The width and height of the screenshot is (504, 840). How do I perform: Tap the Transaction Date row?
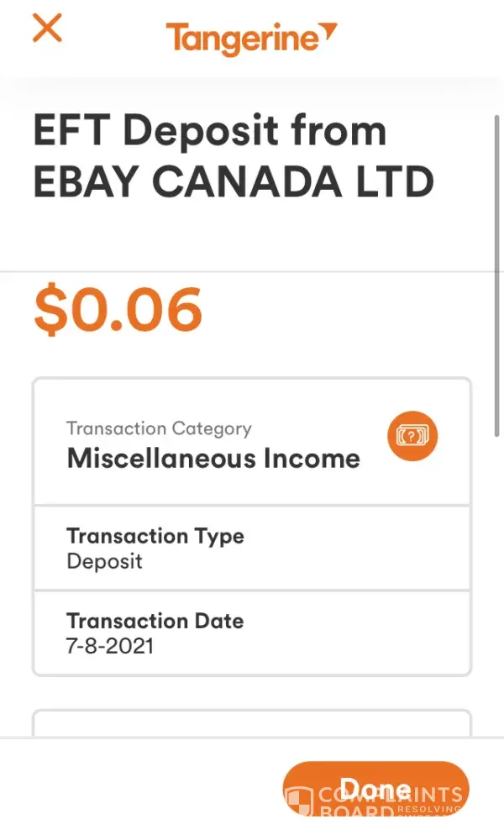(252, 633)
